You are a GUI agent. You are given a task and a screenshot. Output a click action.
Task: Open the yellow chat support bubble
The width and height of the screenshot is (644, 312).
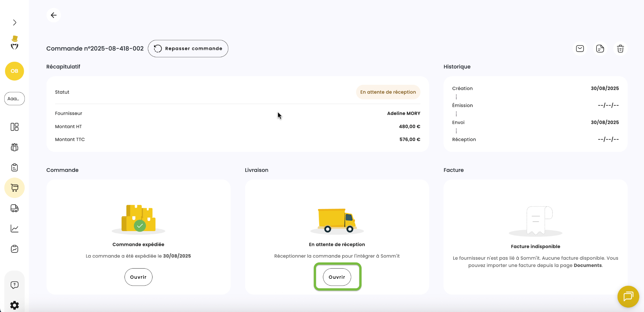(628, 296)
